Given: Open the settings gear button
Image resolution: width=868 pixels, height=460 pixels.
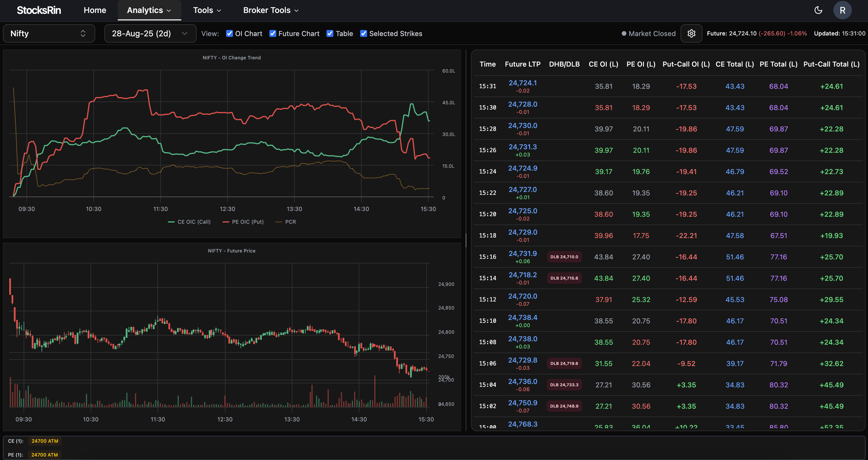Looking at the screenshot, I should click(691, 33).
